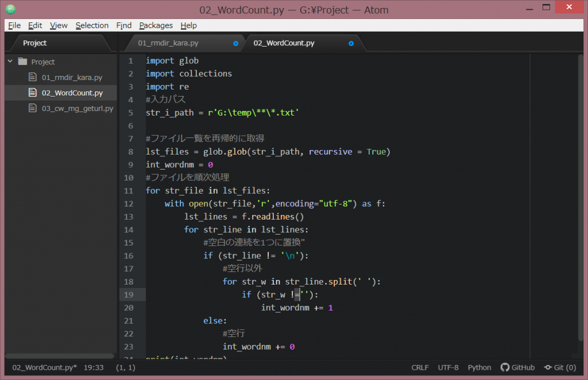
Task: Click line number 5 in gutter
Action: (130, 113)
